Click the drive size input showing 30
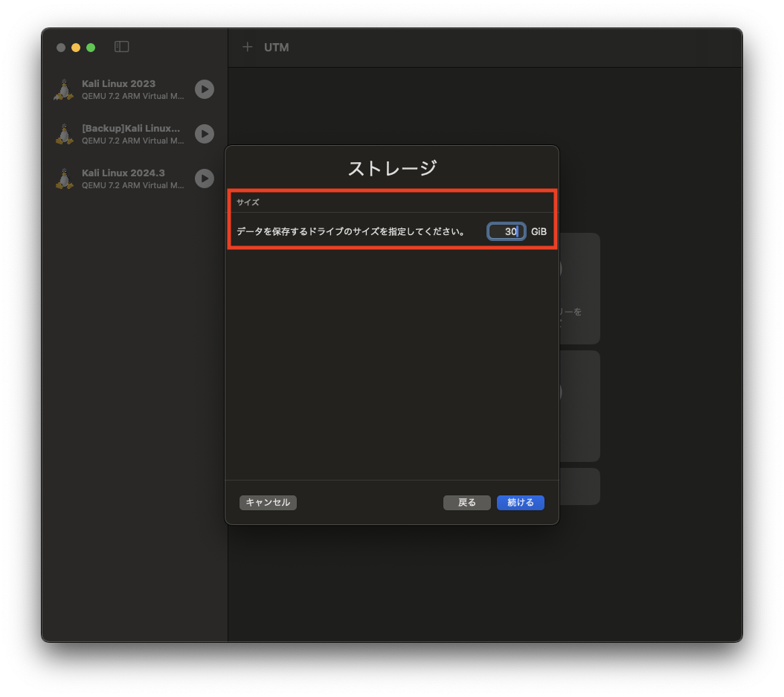Image resolution: width=784 pixels, height=697 pixels. [x=506, y=231]
